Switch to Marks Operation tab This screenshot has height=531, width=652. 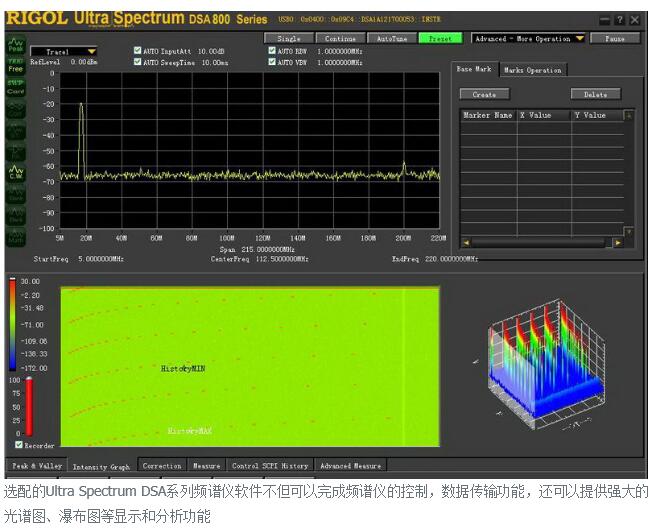[532, 70]
